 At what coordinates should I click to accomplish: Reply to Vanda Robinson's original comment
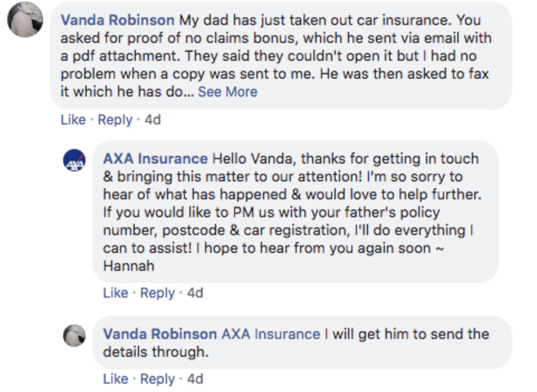click(x=115, y=120)
